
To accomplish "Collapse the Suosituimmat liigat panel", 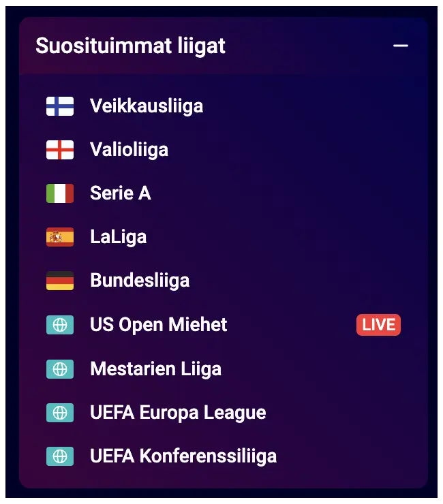I will [401, 46].
